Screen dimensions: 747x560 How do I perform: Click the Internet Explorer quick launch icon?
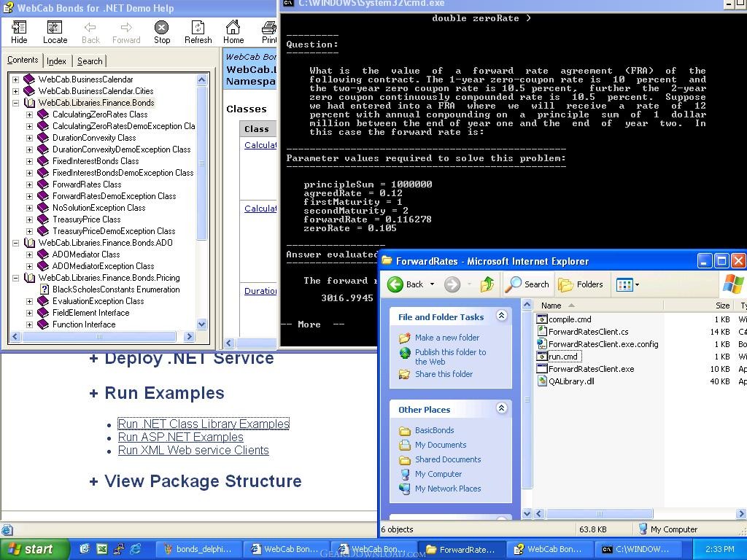coord(136,549)
